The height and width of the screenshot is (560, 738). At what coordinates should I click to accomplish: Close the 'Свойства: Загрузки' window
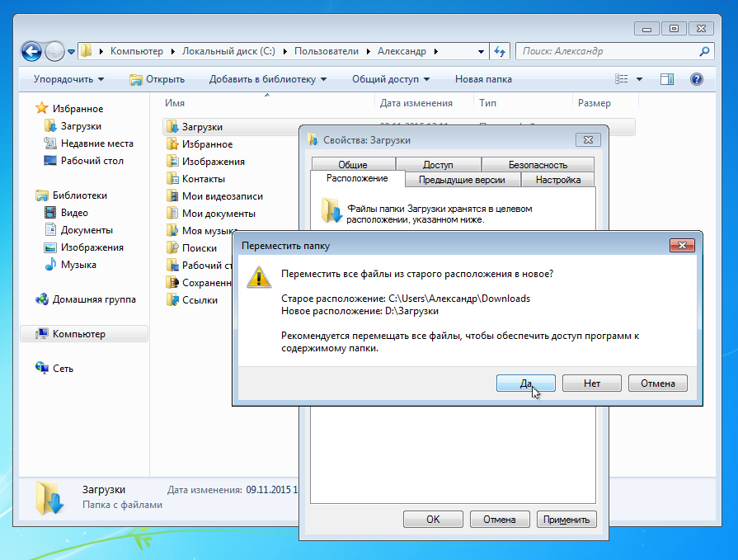[x=588, y=139]
